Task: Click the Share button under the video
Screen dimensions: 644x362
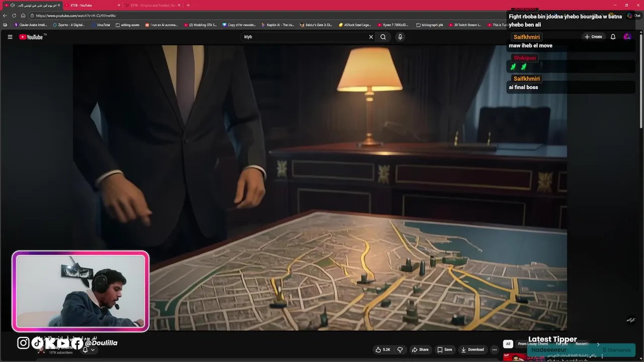Action: click(420, 349)
